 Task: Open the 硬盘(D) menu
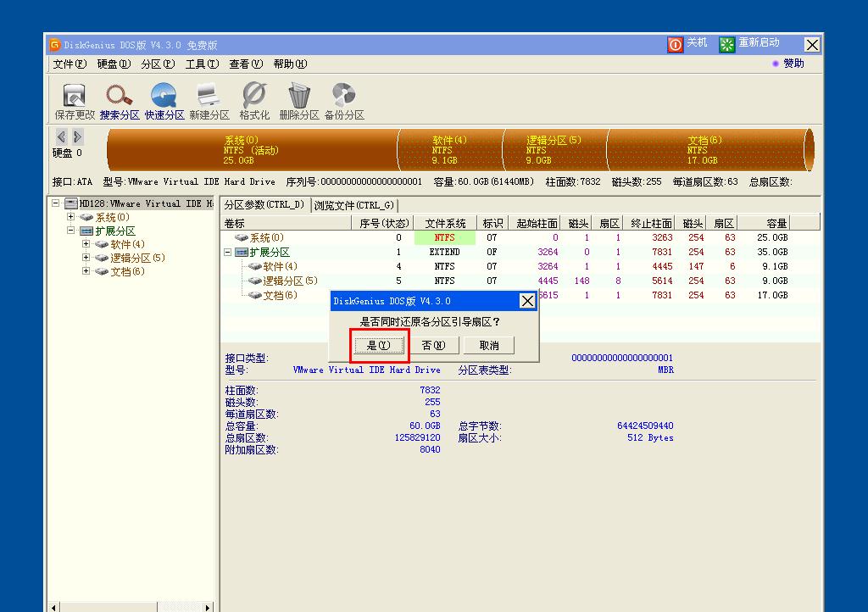tap(114, 64)
